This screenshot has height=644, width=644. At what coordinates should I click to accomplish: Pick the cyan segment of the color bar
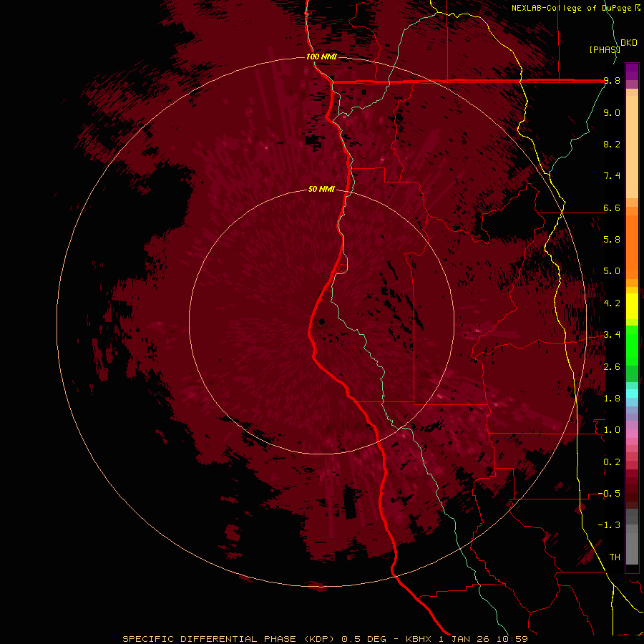(632, 394)
